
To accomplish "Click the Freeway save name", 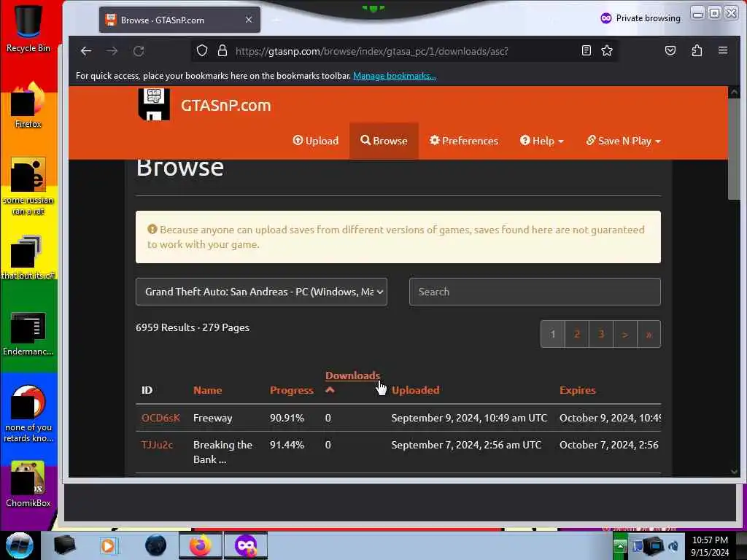I will tap(212, 418).
